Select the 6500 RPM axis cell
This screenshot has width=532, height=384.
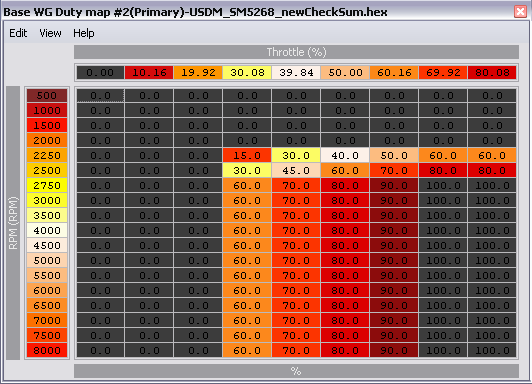point(47,305)
